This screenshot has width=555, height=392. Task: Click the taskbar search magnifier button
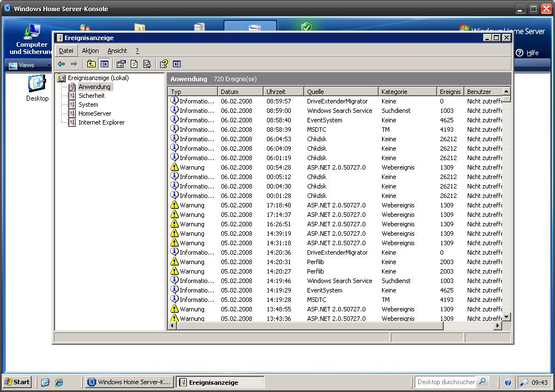coord(483,382)
